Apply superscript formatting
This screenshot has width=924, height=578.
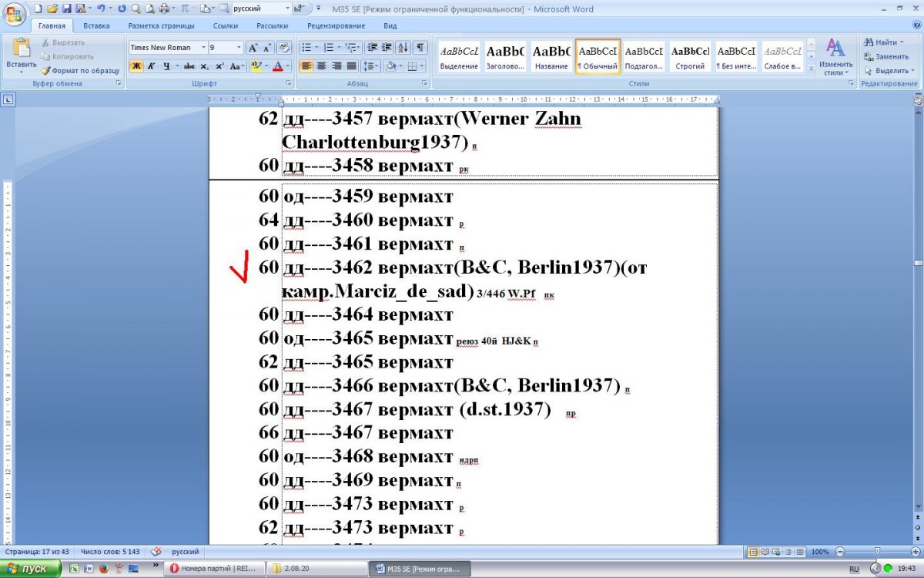(x=219, y=66)
